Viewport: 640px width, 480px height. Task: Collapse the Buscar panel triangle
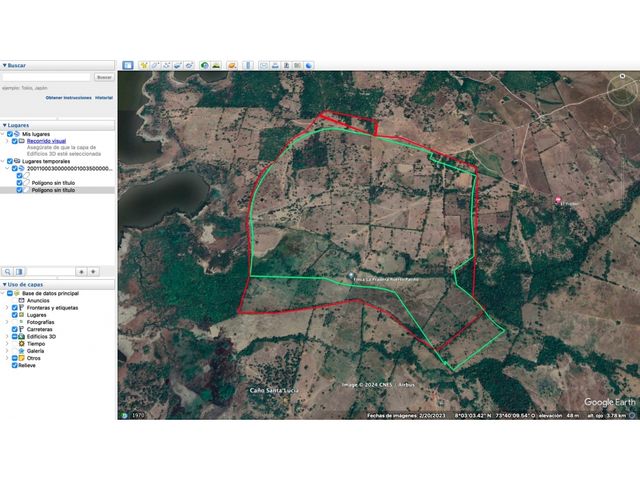(x=4, y=65)
